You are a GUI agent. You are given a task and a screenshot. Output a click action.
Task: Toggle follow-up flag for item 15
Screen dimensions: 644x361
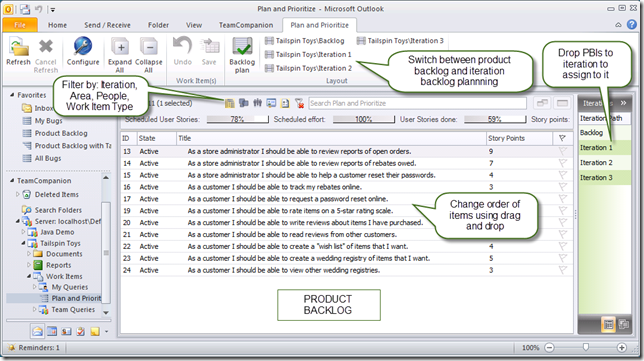tap(562, 175)
